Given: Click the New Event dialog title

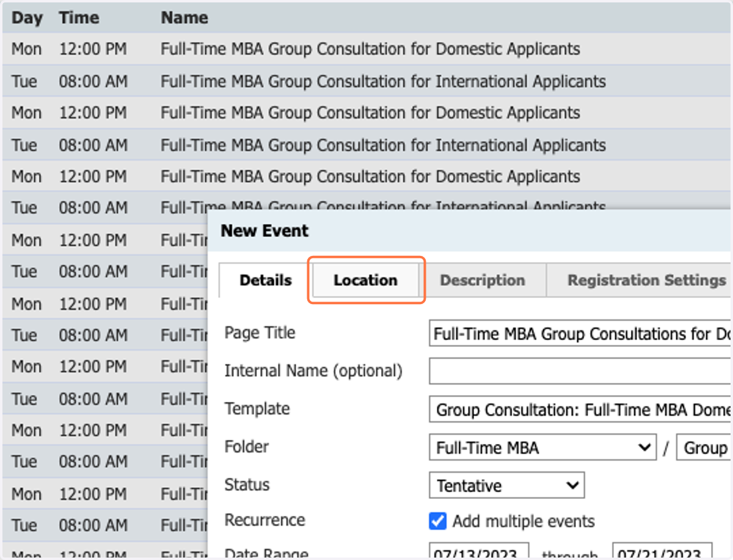Looking at the screenshot, I should point(264,231).
